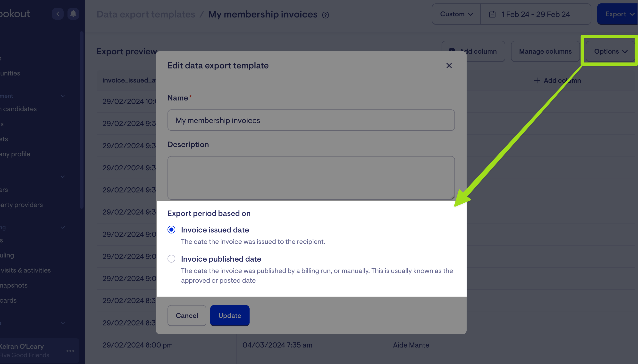
Task: Click the Description text area
Action: [x=311, y=177]
